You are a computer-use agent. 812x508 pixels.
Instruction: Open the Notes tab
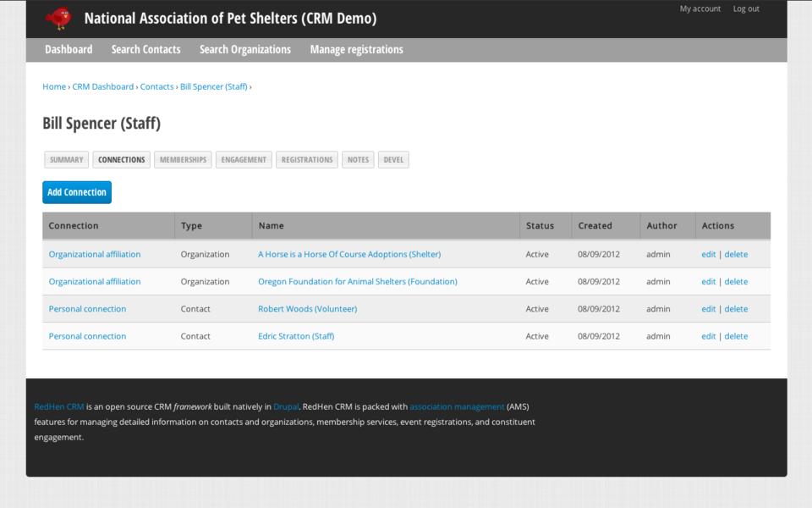coord(358,160)
